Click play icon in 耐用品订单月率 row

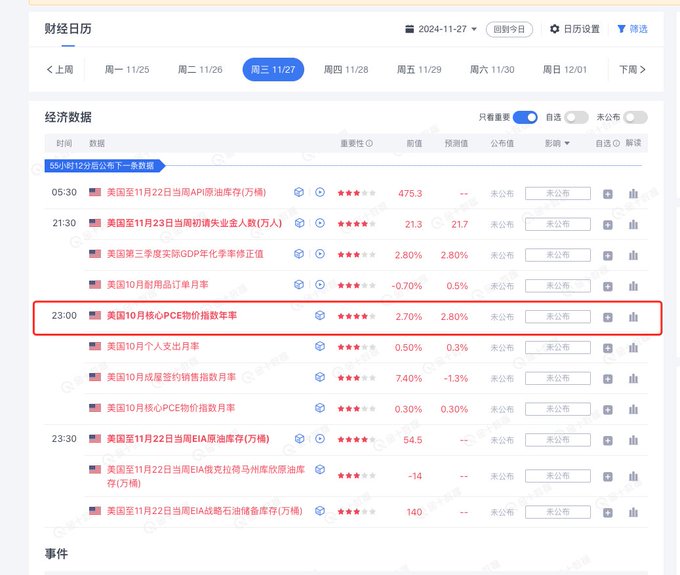(x=320, y=285)
